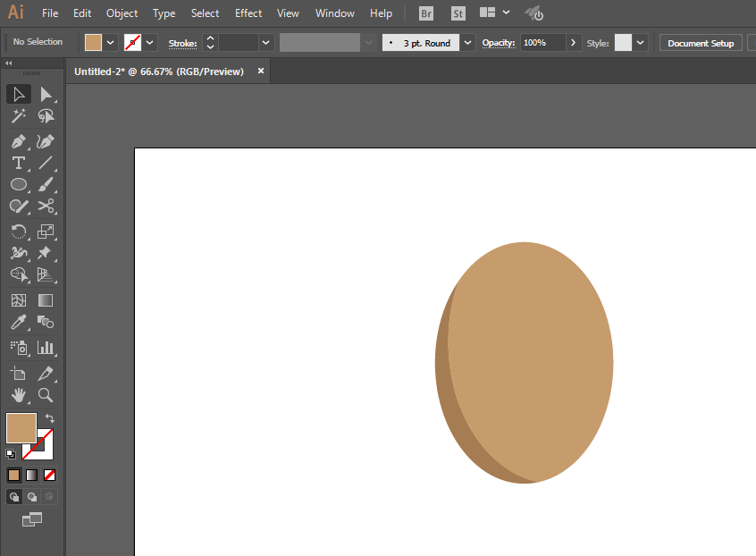This screenshot has width=756, height=556.
Task: Open the stroke weight dropdown
Action: (x=265, y=43)
